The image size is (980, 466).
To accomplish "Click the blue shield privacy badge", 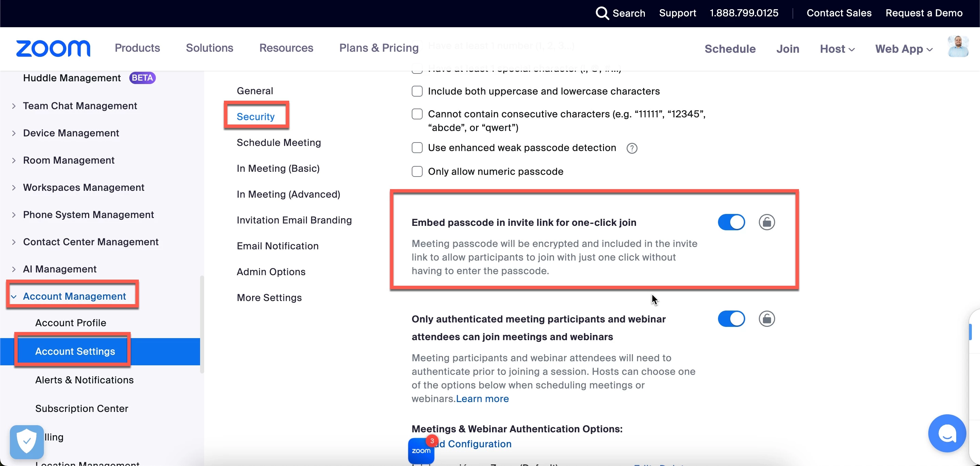I will tap(27, 442).
